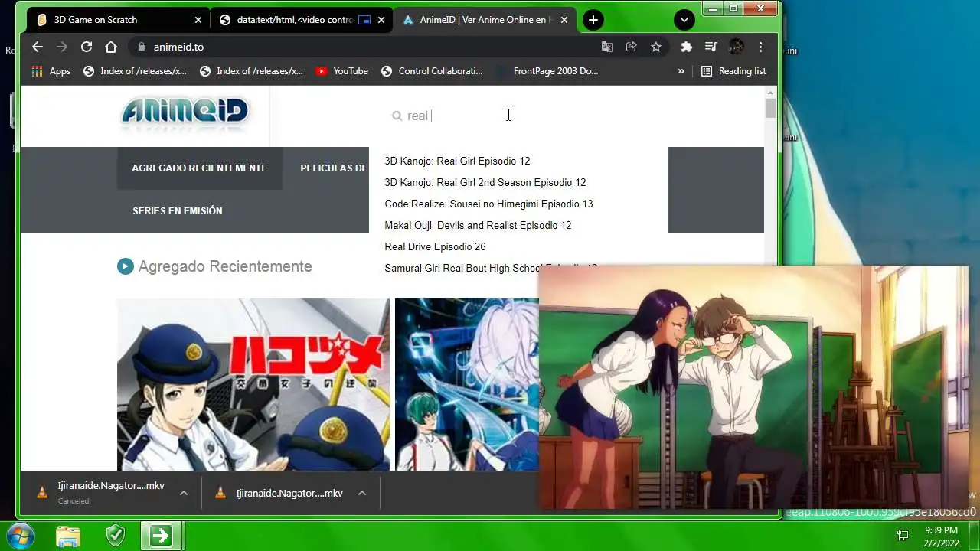This screenshot has width=980, height=551.
Task: Select Makai Ouji: Devils and Realist result
Action: tap(478, 225)
